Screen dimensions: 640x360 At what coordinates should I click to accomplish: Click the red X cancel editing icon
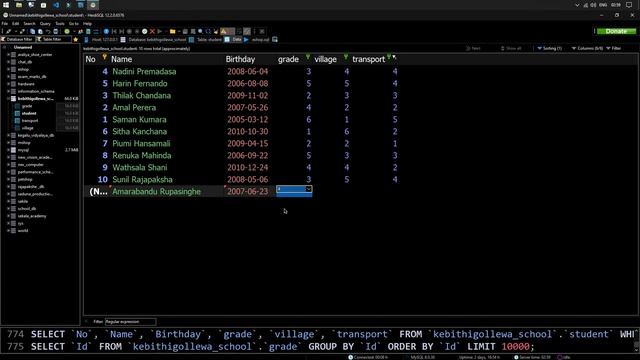(152, 31)
